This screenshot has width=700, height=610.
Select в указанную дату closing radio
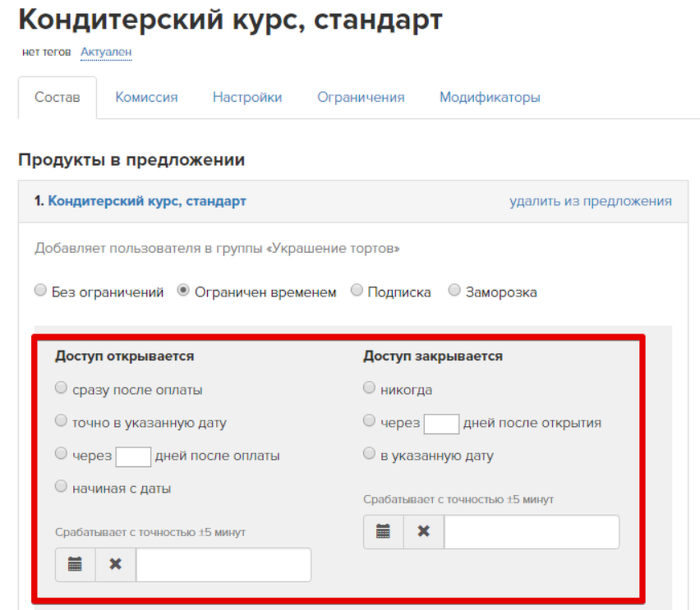pyautogui.click(x=369, y=454)
